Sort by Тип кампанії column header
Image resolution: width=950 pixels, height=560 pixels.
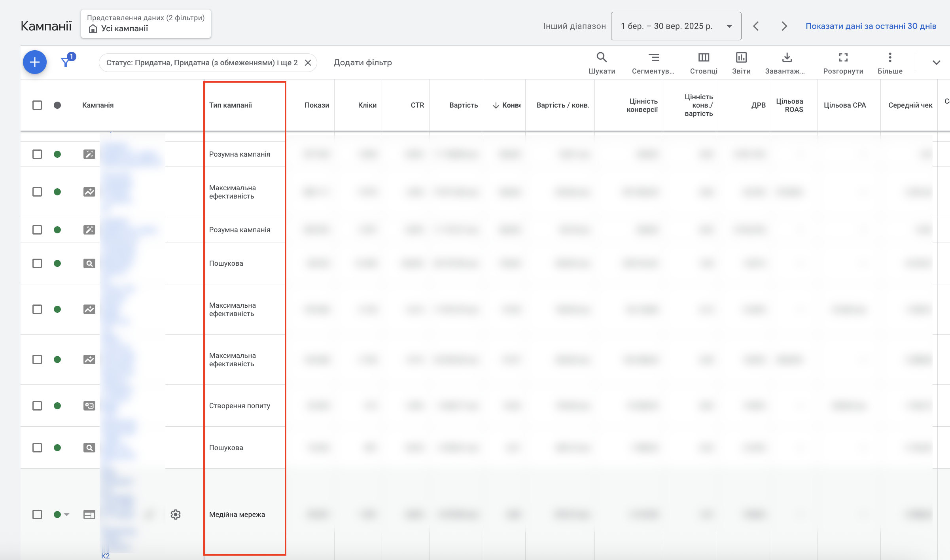pos(231,105)
